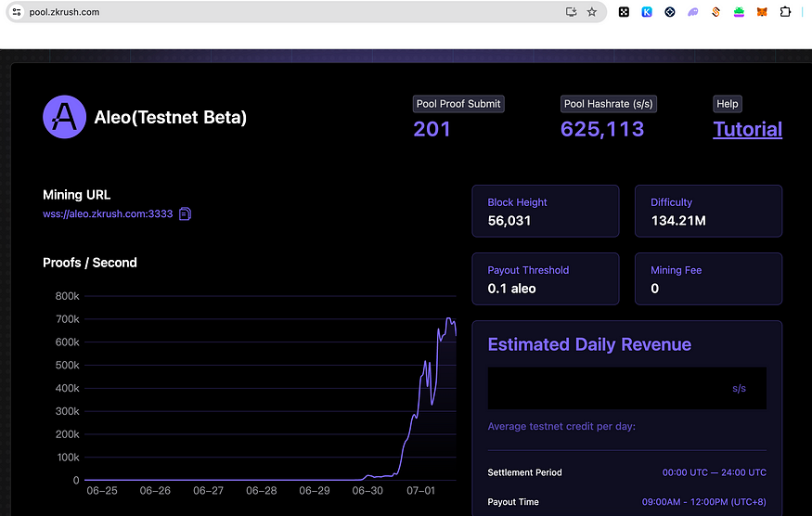Click the 00:00 UTC — 24:00 UTC value
Screen dimensions: 812x516
tap(715, 472)
